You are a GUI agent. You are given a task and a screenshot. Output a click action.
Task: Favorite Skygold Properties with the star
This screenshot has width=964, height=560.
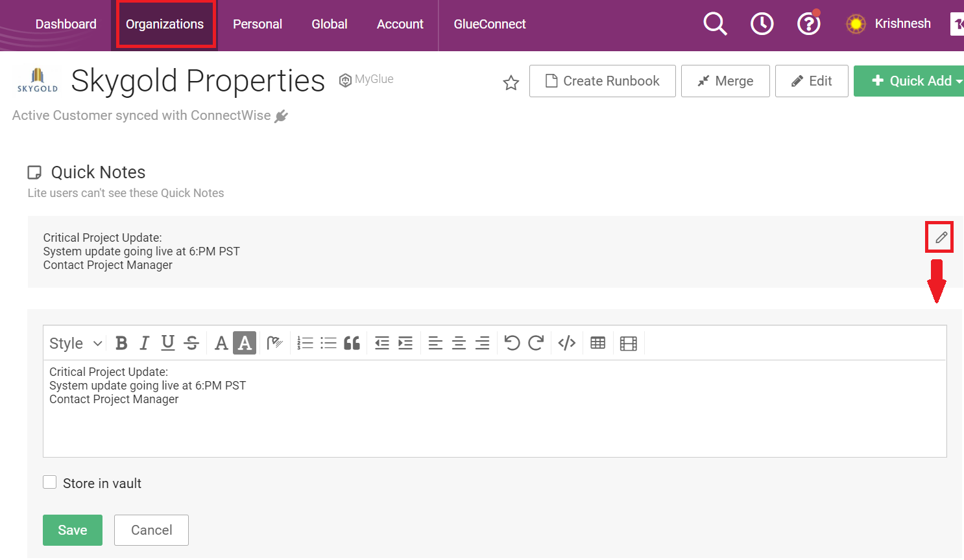(x=511, y=82)
